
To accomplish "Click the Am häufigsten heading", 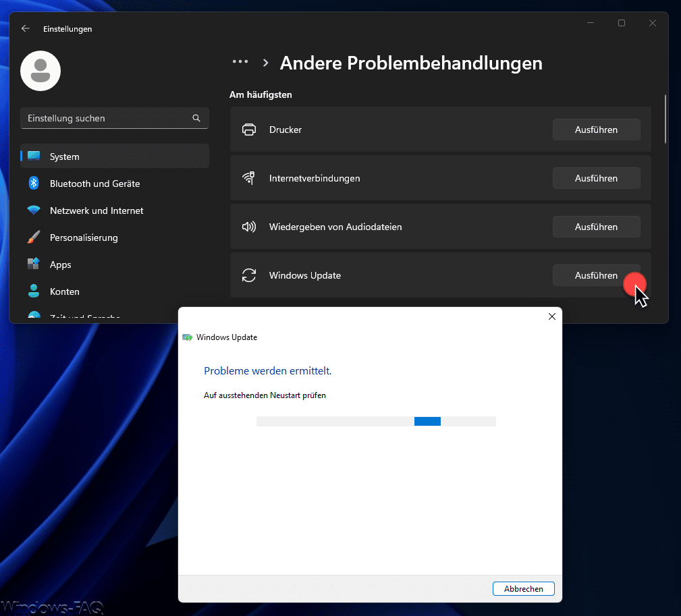I will point(261,94).
